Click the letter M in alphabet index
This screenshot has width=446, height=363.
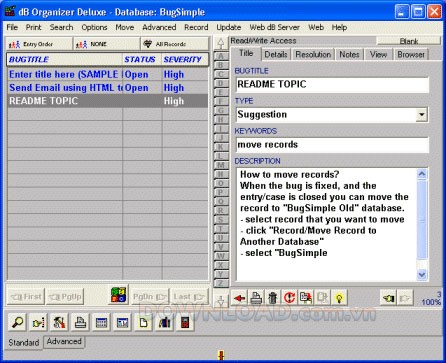tap(220, 165)
